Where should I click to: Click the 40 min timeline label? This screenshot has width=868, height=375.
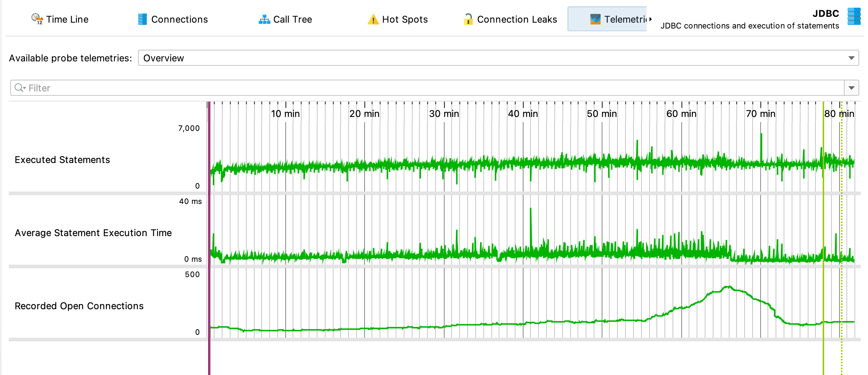(x=523, y=114)
